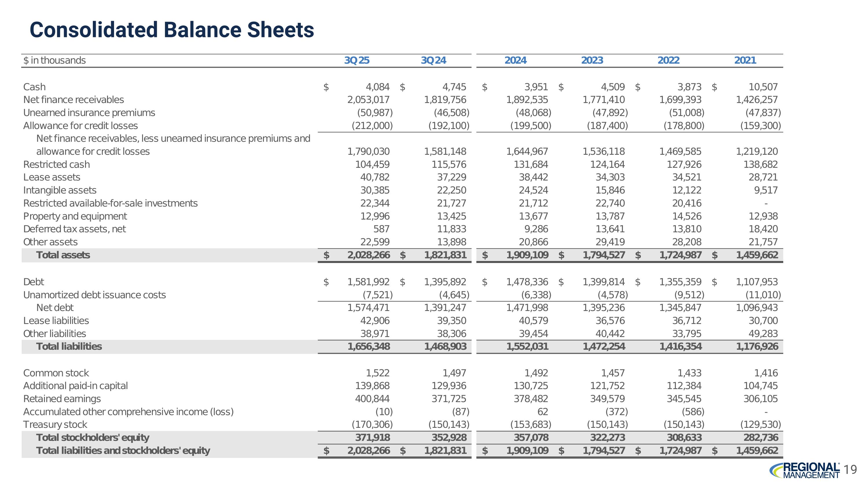Image resolution: width=868 pixels, height=488 pixels.
Task: Click the 2021 column header
Action: coord(745,60)
